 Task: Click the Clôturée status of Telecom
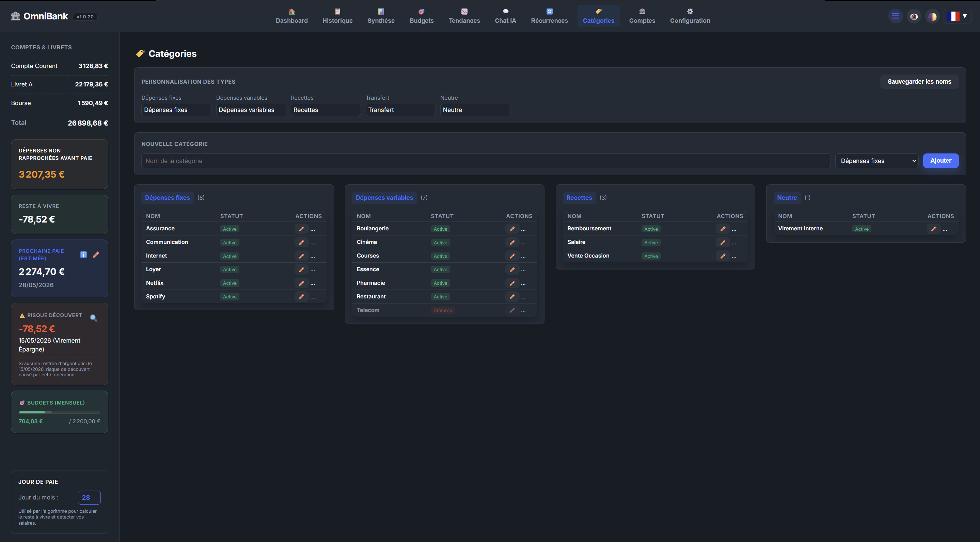442,311
